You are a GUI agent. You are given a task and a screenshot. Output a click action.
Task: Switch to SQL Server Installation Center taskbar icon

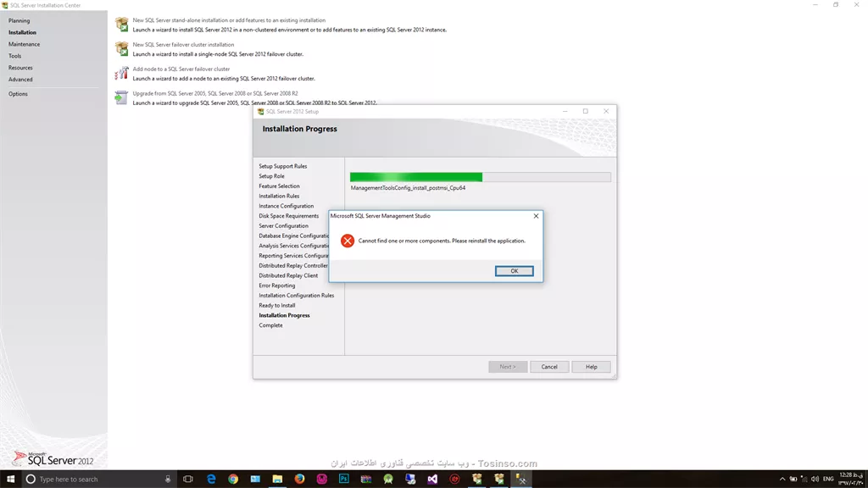pyautogui.click(x=476, y=480)
